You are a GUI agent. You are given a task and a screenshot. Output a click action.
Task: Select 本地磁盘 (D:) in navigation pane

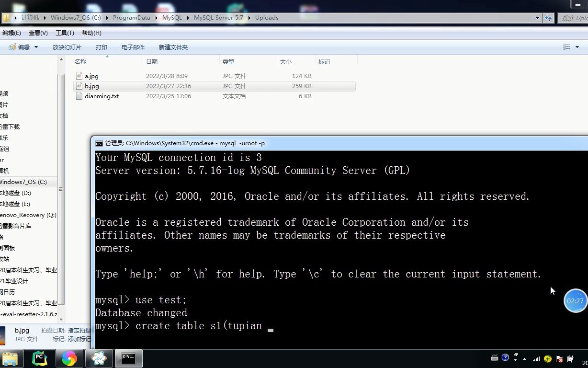pyautogui.click(x=15, y=193)
